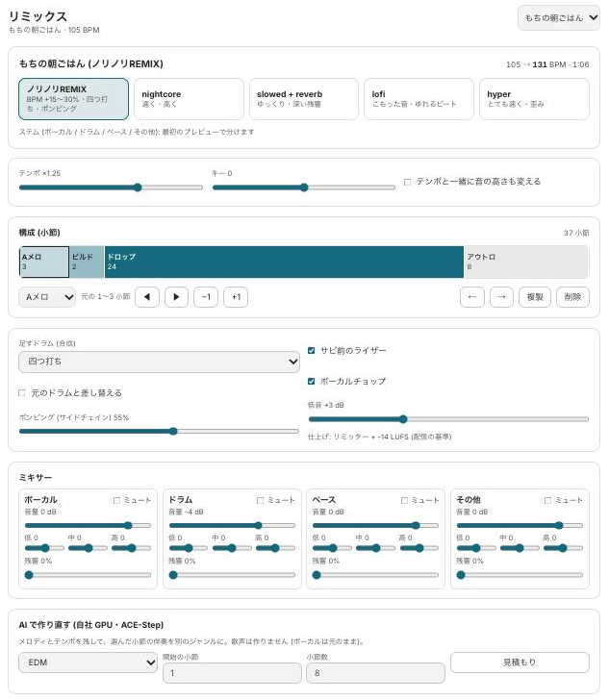609x700 pixels.
Task: Click the next-section right triangle button
Action: coord(176,297)
